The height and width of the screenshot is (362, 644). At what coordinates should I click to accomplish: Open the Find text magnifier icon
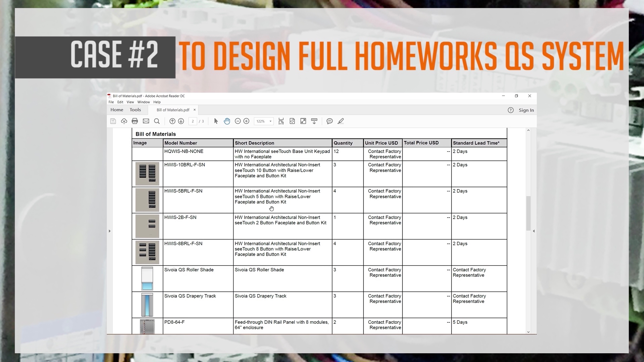coord(157,121)
